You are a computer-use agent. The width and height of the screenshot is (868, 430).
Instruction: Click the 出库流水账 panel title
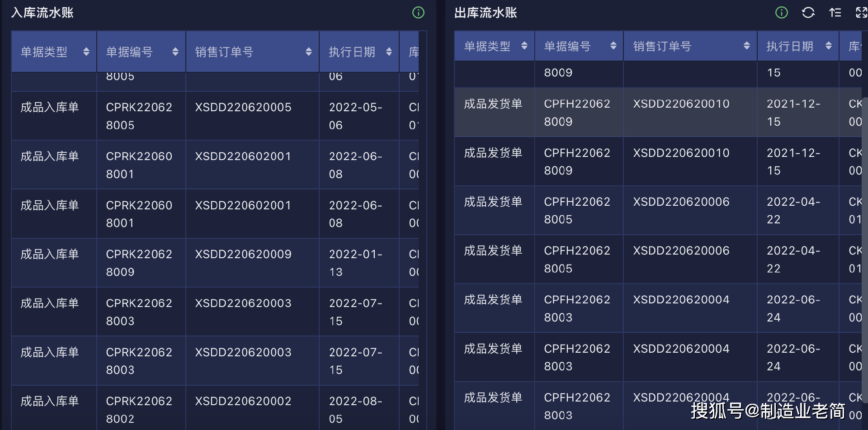point(486,13)
